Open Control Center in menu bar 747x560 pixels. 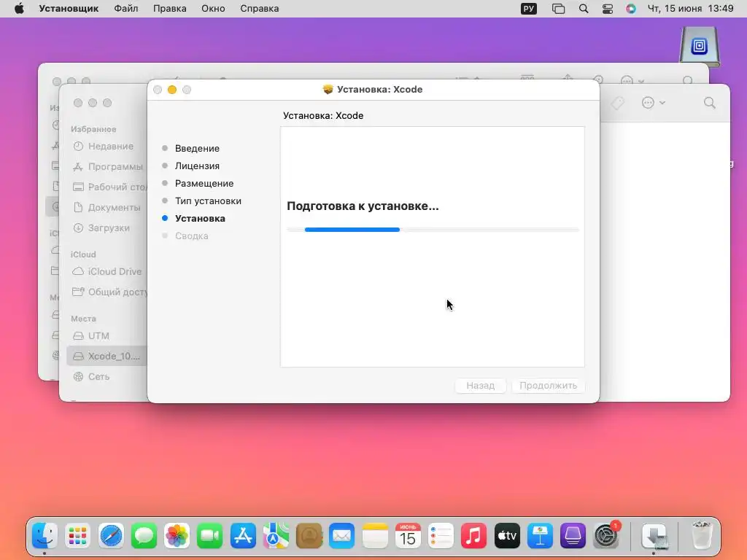608,9
